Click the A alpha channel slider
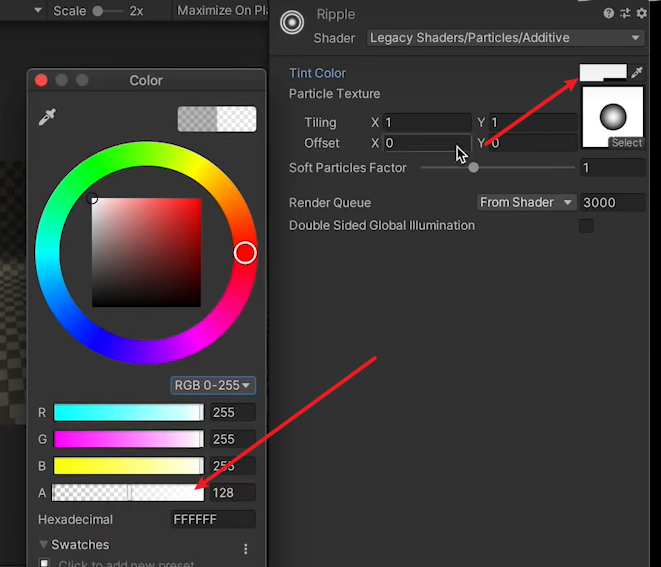Image resolution: width=661 pixels, height=567 pixels. click(128, 493)
